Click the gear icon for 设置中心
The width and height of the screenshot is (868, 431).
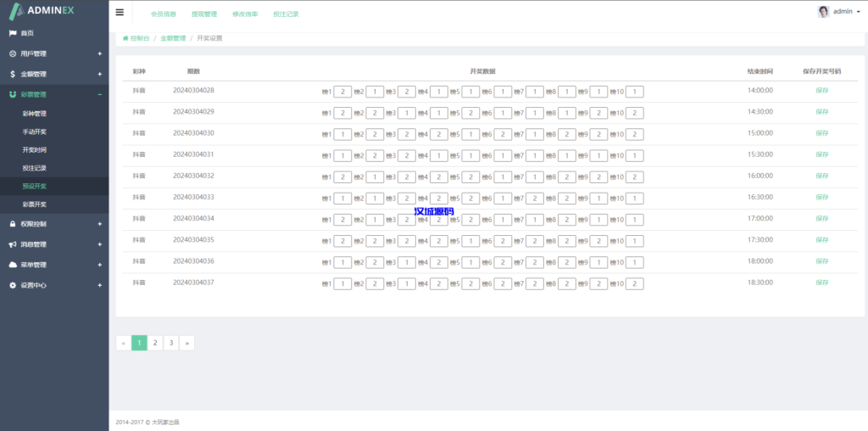point(13,285)
